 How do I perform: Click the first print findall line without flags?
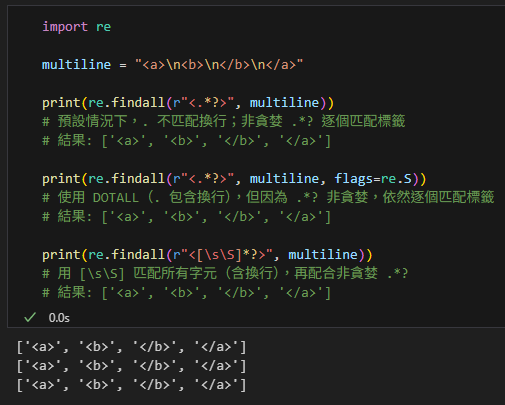(x=188, y=103)
